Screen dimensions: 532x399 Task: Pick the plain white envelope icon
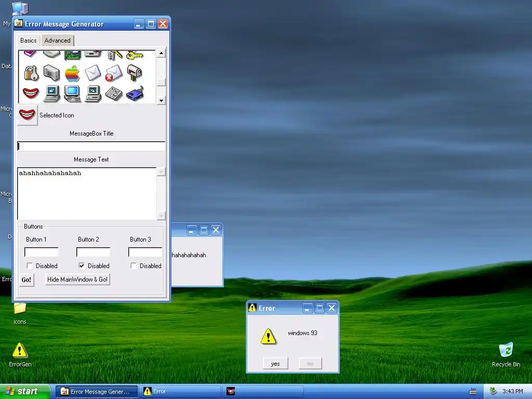coord(92,73)
